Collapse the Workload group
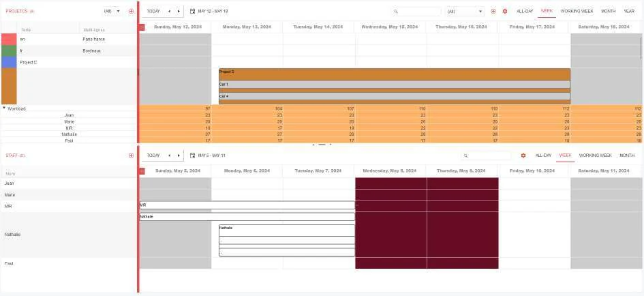The image size is (644, 296). [x=4, y=108]
